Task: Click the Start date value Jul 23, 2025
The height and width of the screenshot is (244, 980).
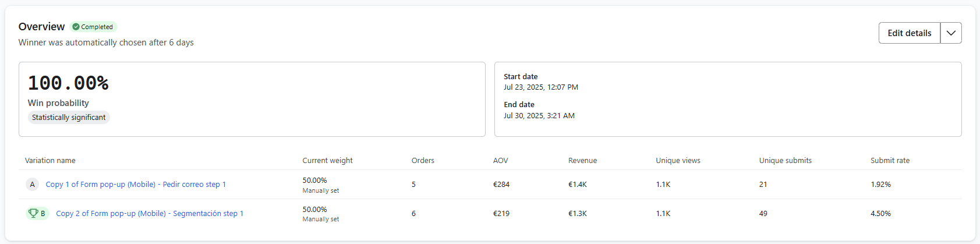Action: 540,87
